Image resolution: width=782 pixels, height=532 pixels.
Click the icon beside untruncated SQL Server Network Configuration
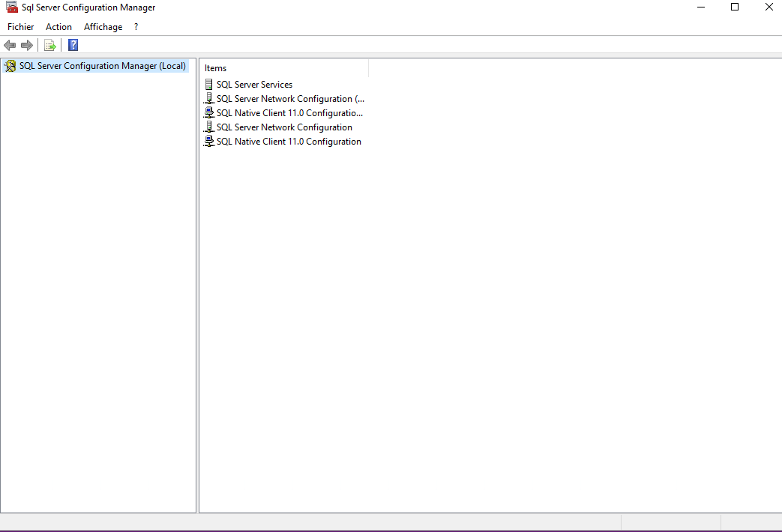(209, 127)
